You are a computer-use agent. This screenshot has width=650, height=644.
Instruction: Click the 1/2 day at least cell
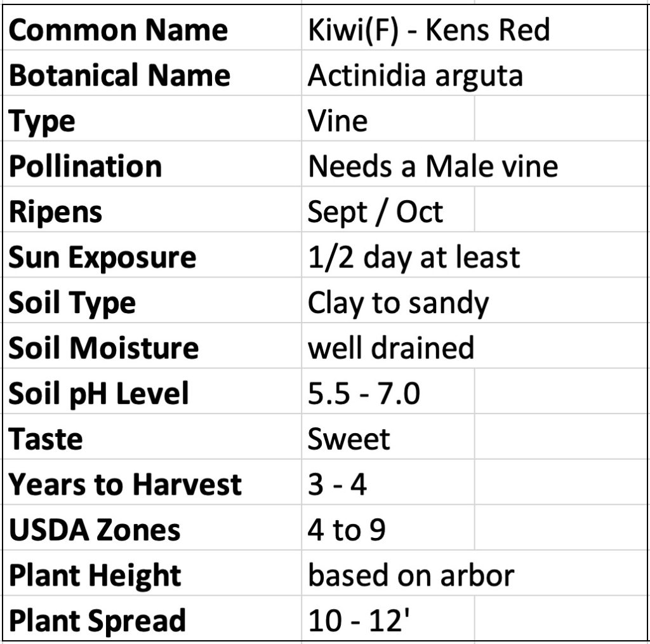[414, 257]
